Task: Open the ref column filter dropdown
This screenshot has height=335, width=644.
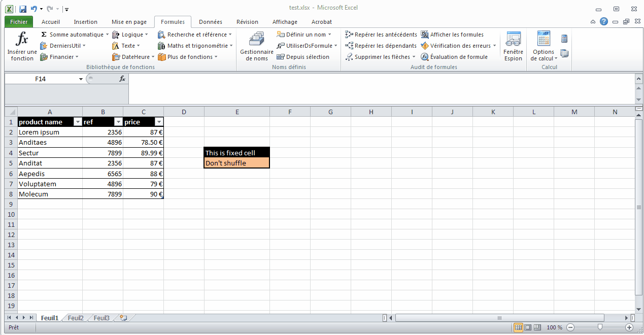Action: [x=118, y=122]
